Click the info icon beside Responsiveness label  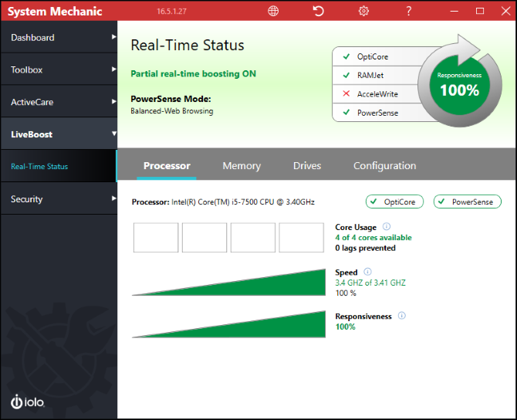point(401,316)
